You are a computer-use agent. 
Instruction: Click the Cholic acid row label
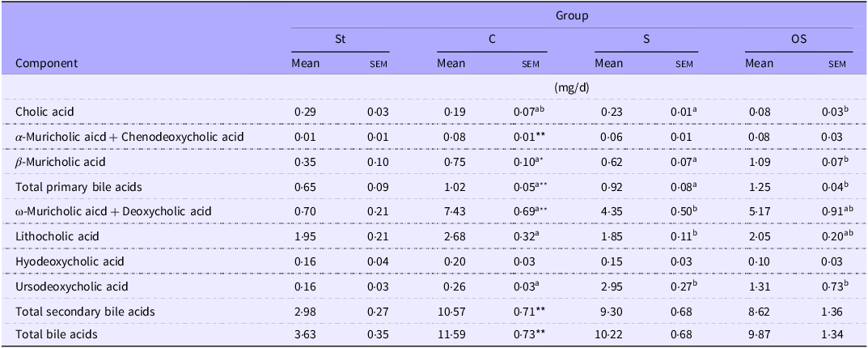click(x=44, y=112)
